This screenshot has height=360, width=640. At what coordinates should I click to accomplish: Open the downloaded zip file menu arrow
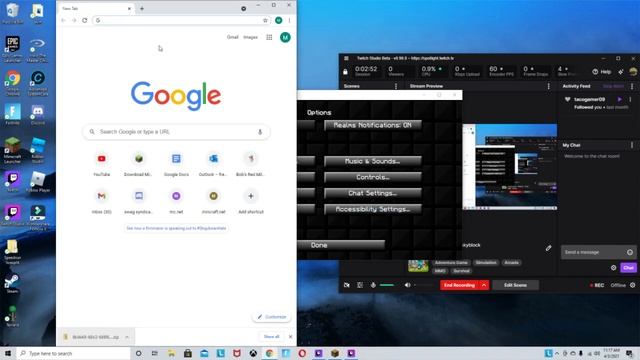[127, 337]
